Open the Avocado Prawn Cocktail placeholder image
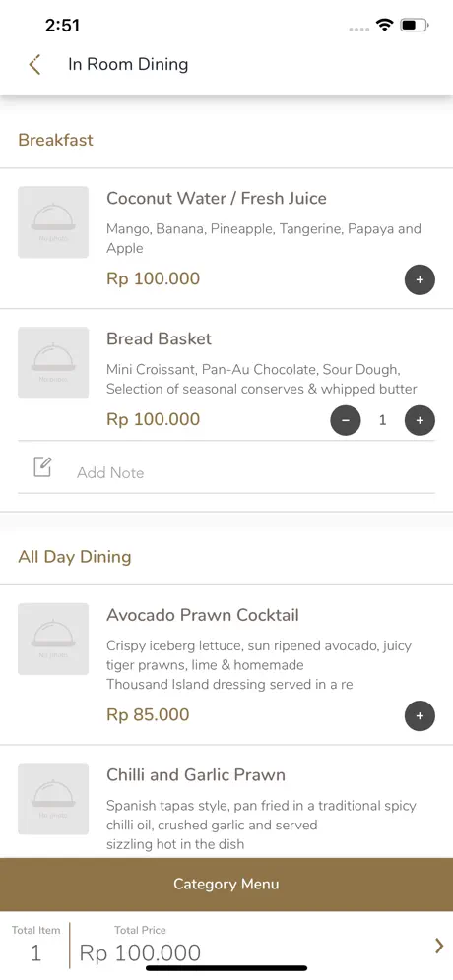The image size is (453, 980). click(x=53, y=639)
